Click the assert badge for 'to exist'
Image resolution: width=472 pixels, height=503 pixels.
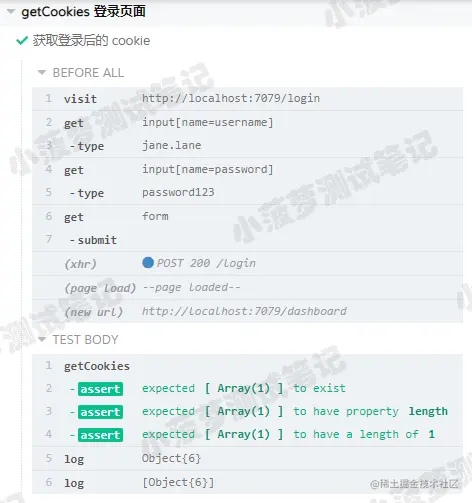coord(100,389)
